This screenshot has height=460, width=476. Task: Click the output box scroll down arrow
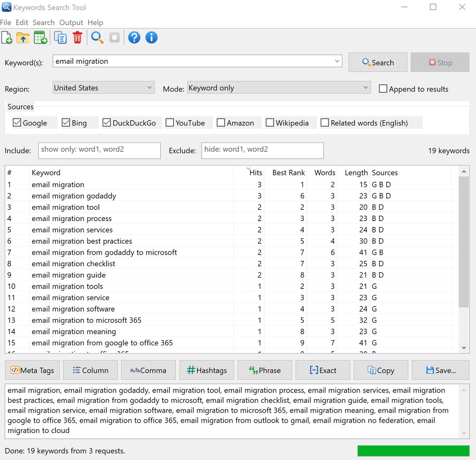tap(464, 433)
